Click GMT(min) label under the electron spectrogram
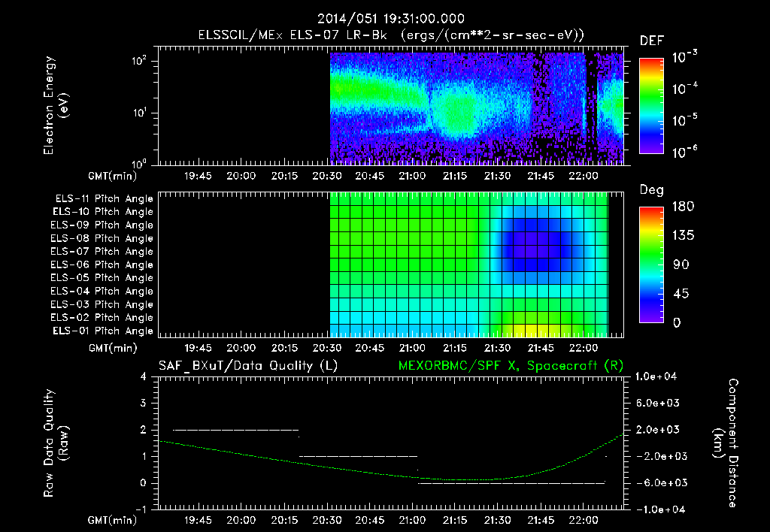770x532 pixels. click(112, 176)
